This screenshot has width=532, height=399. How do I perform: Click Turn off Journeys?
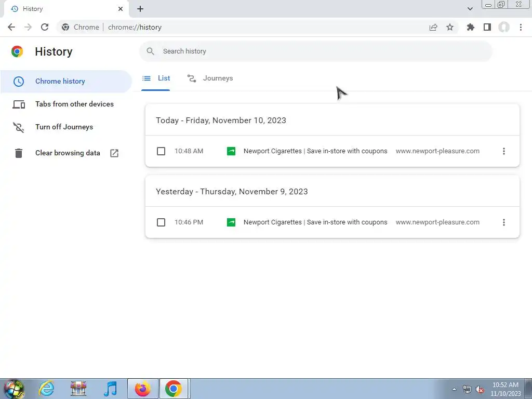coord(66,127)
